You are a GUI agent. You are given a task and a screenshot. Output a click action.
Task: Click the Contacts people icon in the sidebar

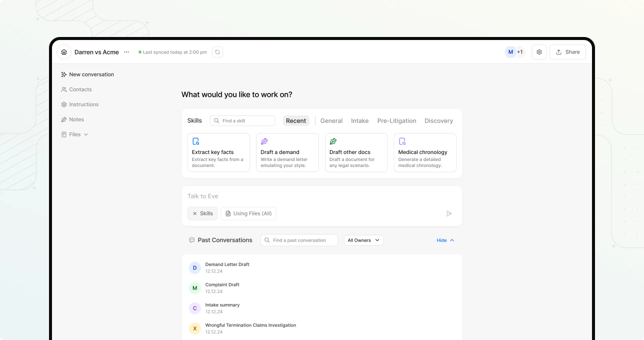click(x=64, y=89)
